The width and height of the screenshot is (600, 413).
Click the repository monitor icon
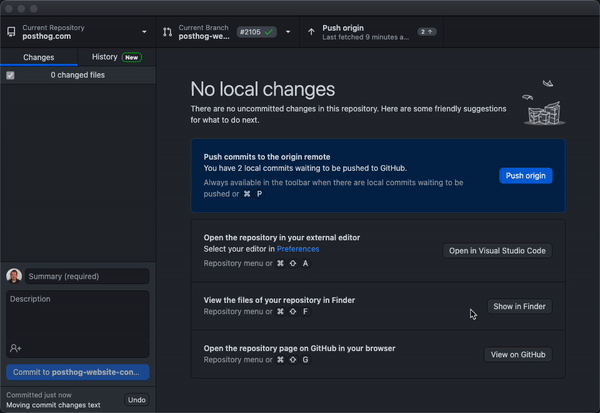pyautogui.click(x=11, y=32)
